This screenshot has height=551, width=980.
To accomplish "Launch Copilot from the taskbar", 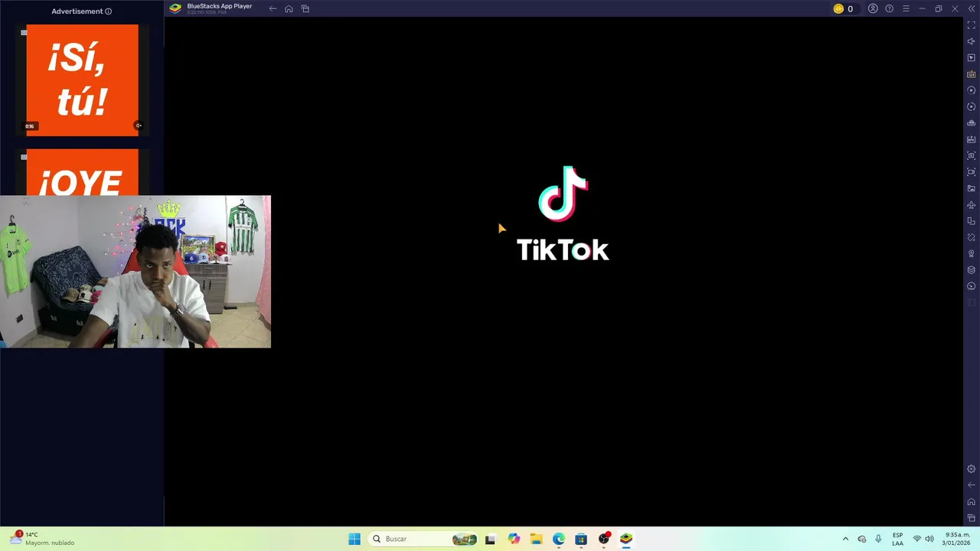I will coord(513,539).
